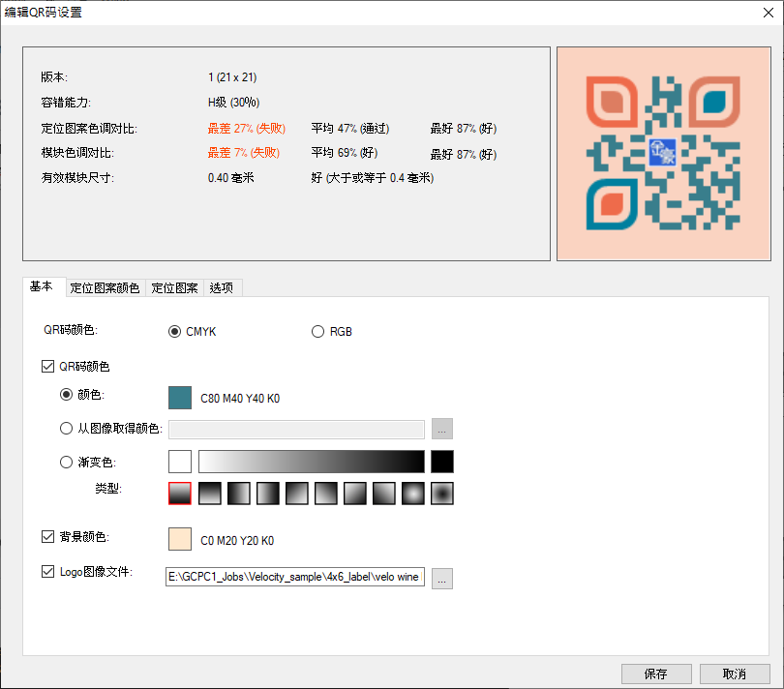
Task: Open the teal QR code color swatch
Action: pyautogui.click(x=180, y=398)
